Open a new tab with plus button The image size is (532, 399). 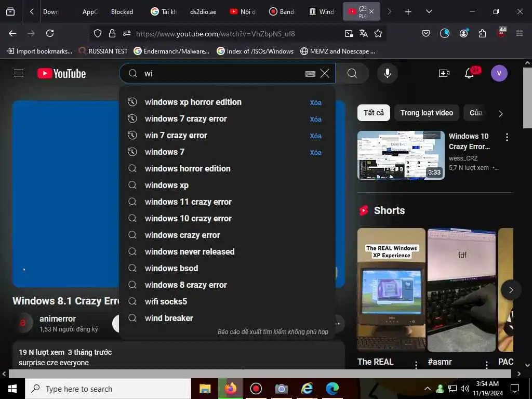[x=408, y=12]
